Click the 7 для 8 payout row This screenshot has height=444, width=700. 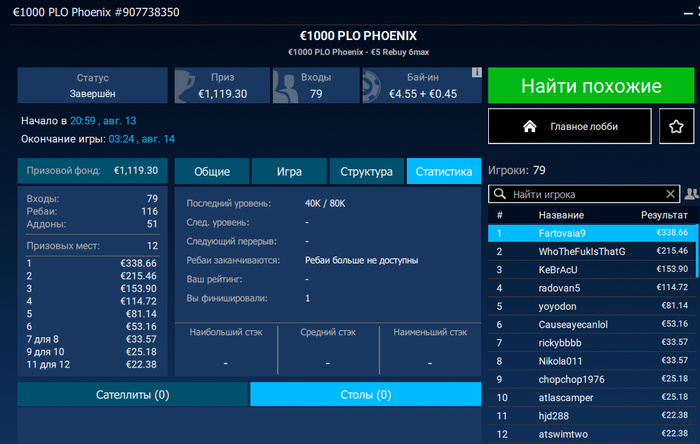92,339
